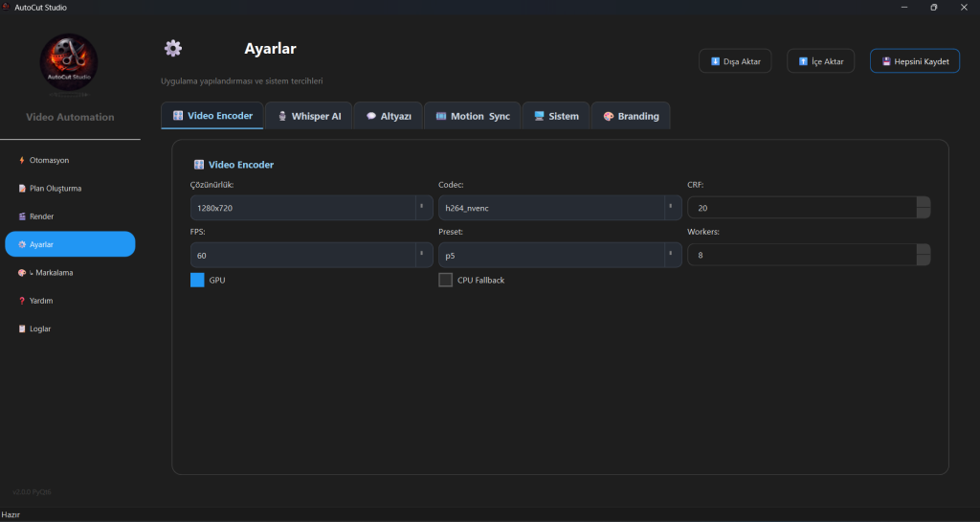Viewport: 980px width, 522px height.
Task: Click the question mark icon beside Yardım
Action: pos(22,301)
